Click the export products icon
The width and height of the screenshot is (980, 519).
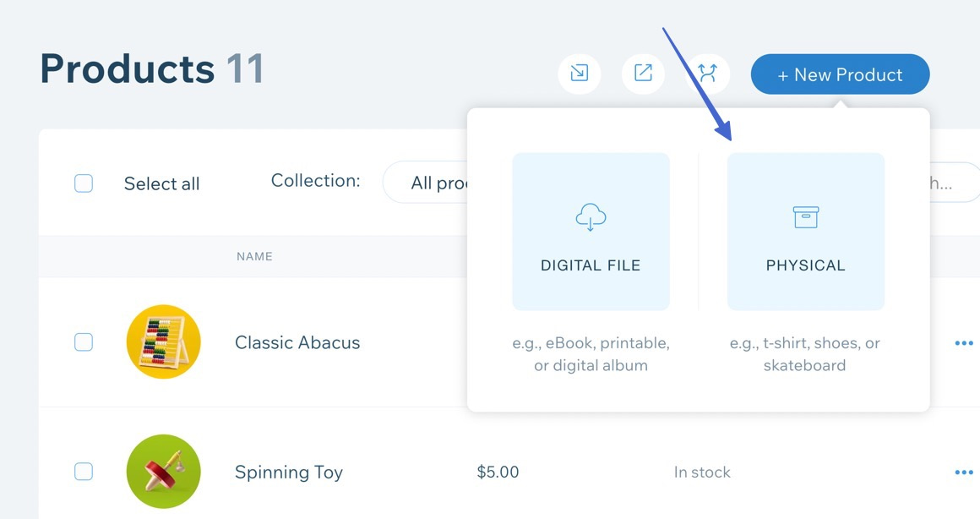click(x=643, y=74)
